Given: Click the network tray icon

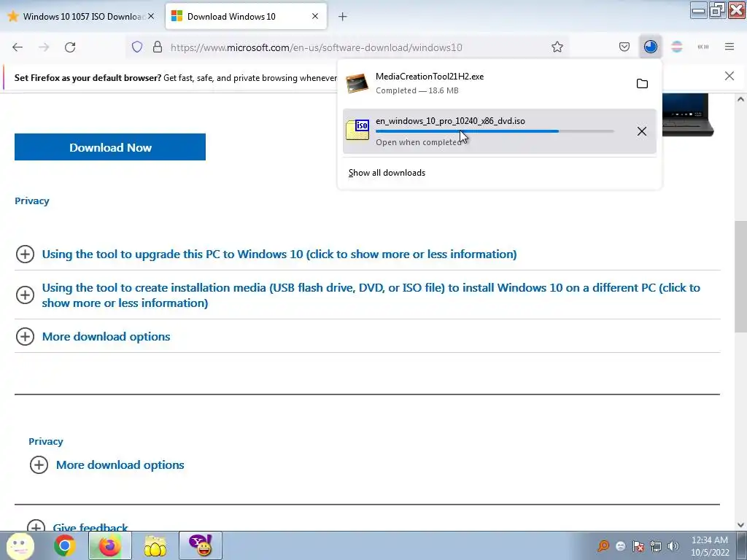Looking at the screenshot, I should [656, 546].
